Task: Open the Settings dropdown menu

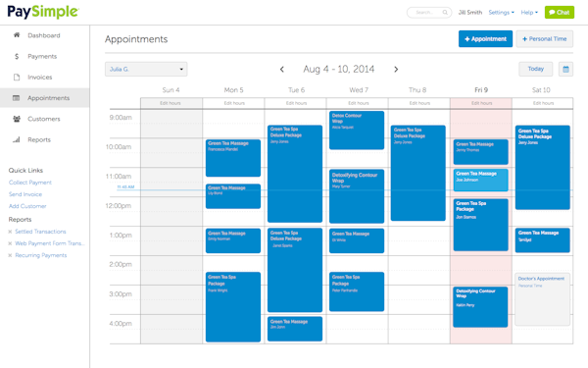Action: [502, 13]
